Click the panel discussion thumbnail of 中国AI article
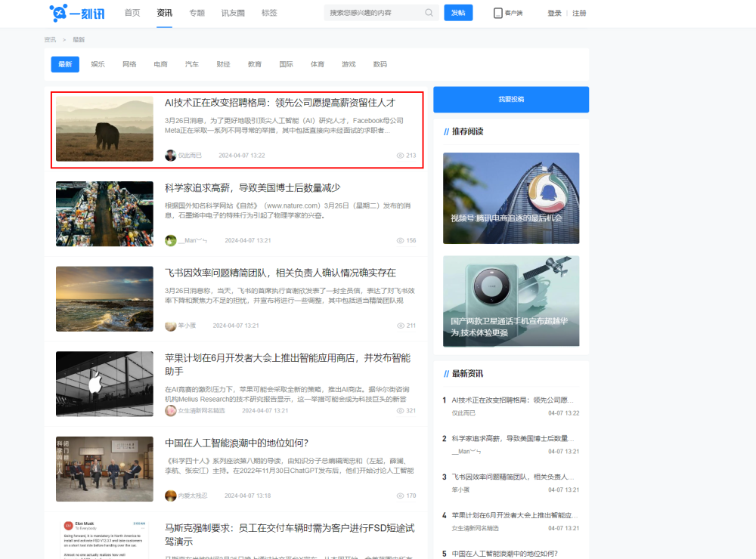 pyautogui.click(x=104, y=469)
